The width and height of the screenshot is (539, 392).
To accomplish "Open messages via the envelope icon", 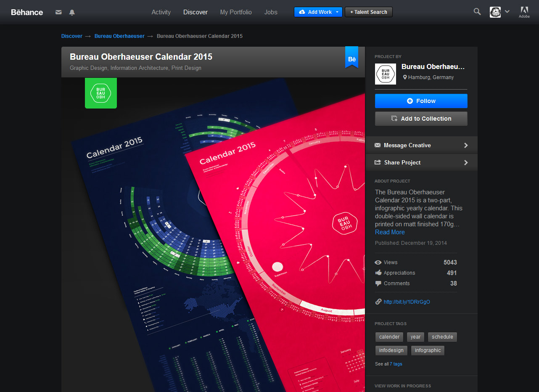I will 58,12.
